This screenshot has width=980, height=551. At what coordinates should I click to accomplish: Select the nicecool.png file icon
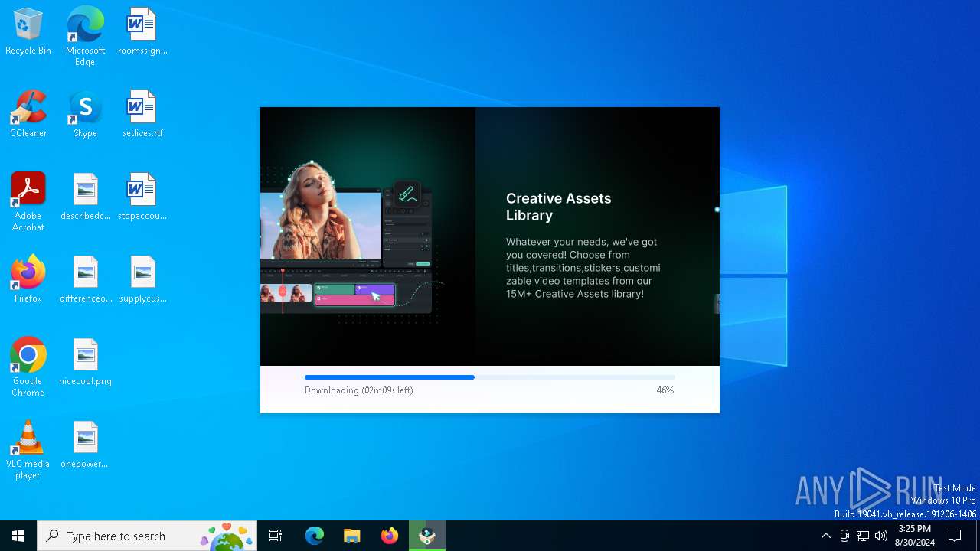coord(85,363)
